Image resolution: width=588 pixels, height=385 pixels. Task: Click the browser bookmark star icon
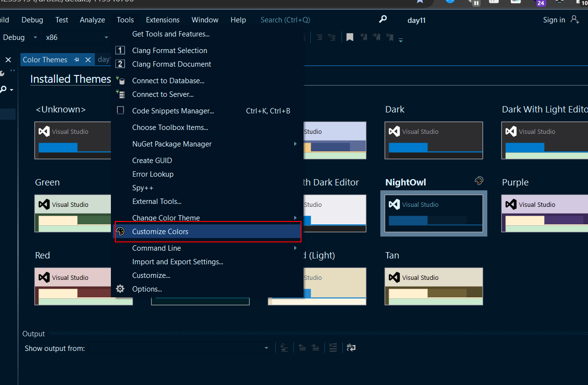coord(420,1)
